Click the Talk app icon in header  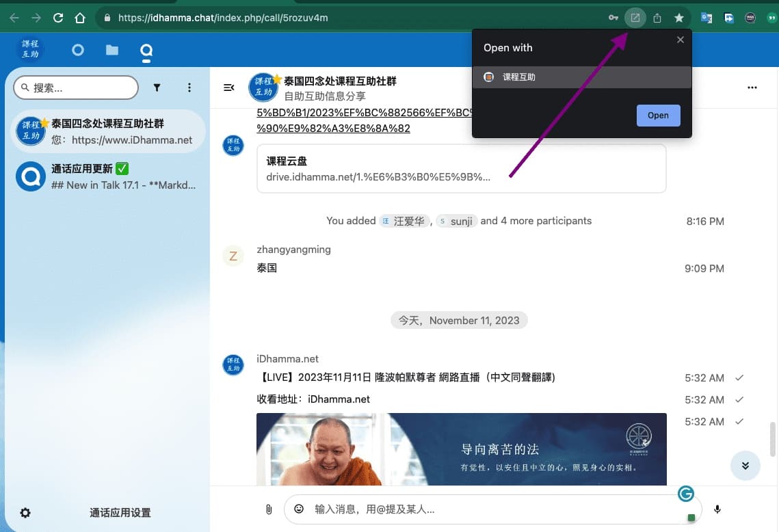[x=146, y=50]
